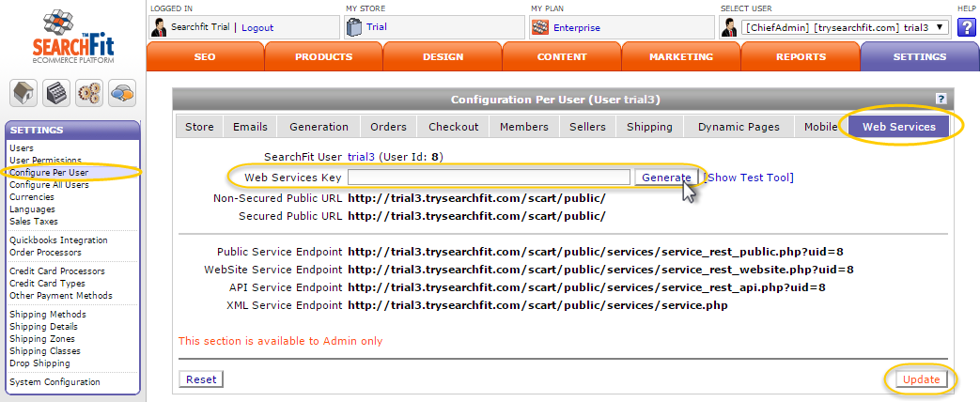Open the DESIGN main tab

[x=443, y=57]
